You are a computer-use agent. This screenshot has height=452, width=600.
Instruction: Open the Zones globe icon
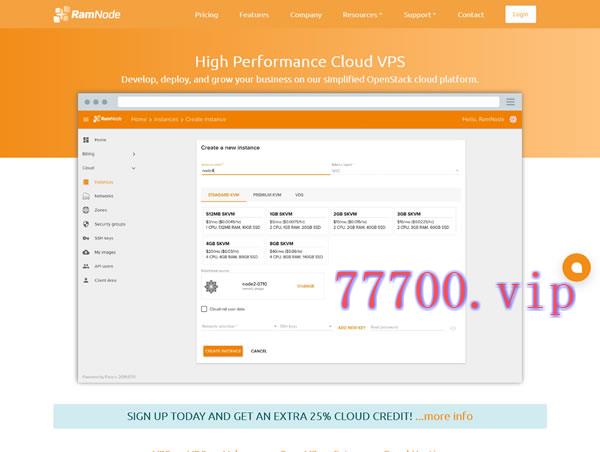coord(86,210)
